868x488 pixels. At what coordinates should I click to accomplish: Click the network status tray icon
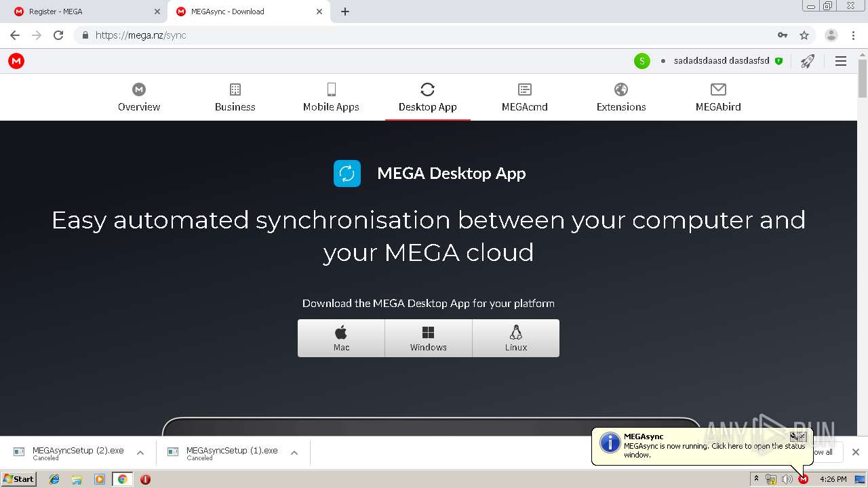tap(771, 479)
